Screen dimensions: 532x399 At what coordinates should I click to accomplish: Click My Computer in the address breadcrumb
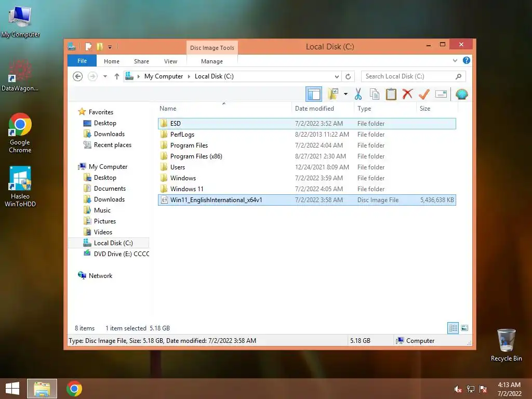click(x=164, y=76)
